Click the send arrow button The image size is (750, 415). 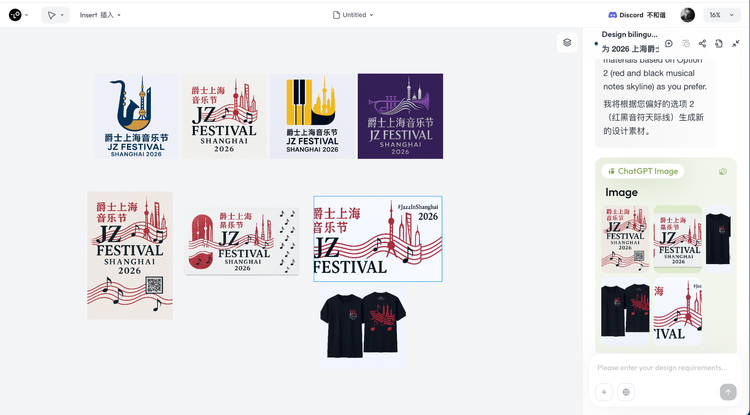click(728, 392)
